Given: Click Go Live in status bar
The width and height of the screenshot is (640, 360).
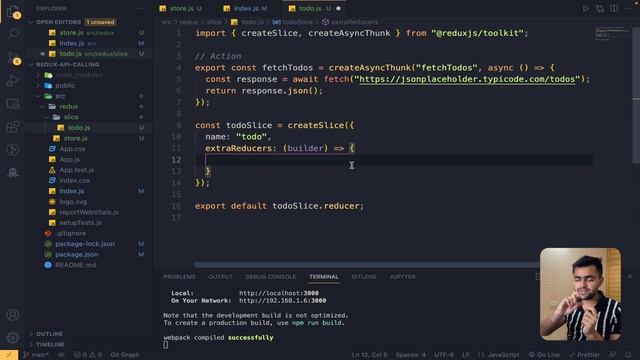Looking at the screenshot, I should pos(544,355).
